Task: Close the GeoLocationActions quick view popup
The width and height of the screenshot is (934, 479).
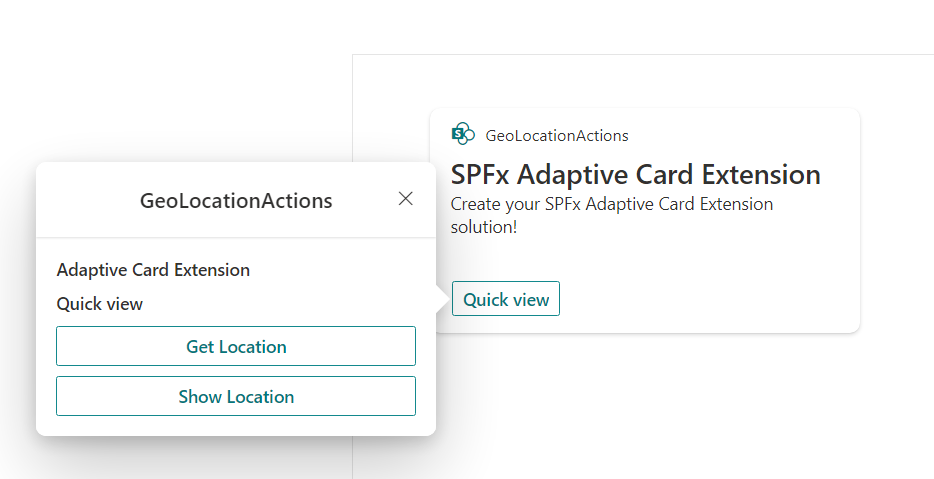Action: [406, 199]
